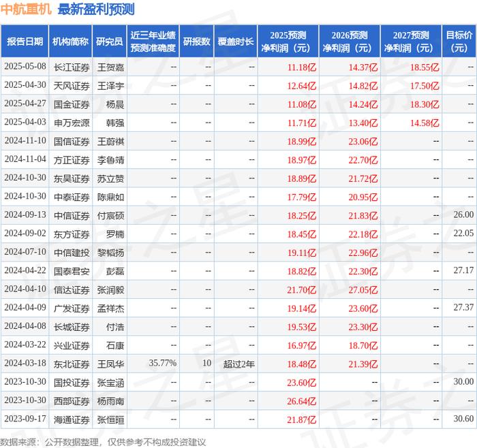Select the 覆盖时长 column header

[236, 42]
